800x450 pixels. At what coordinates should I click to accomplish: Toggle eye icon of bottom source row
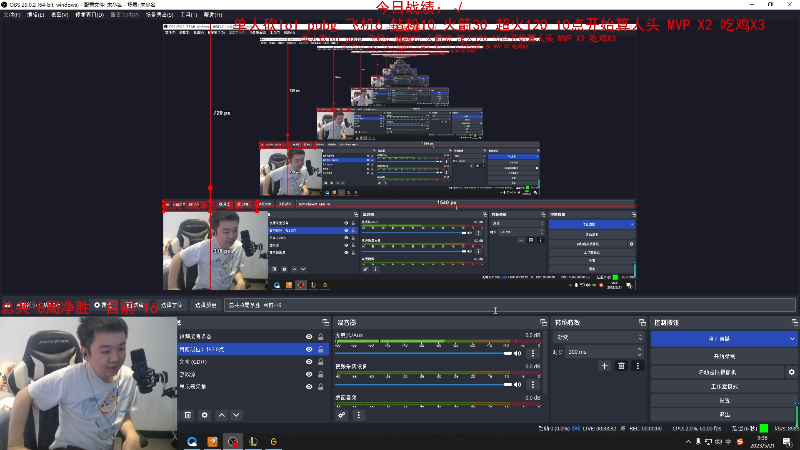309,387
